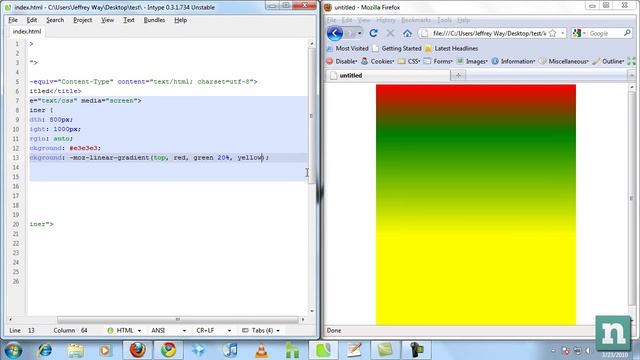Click the Firefox stop loading X icon
This screenshot has height=360, width=640.
click(x=390, y=33)
